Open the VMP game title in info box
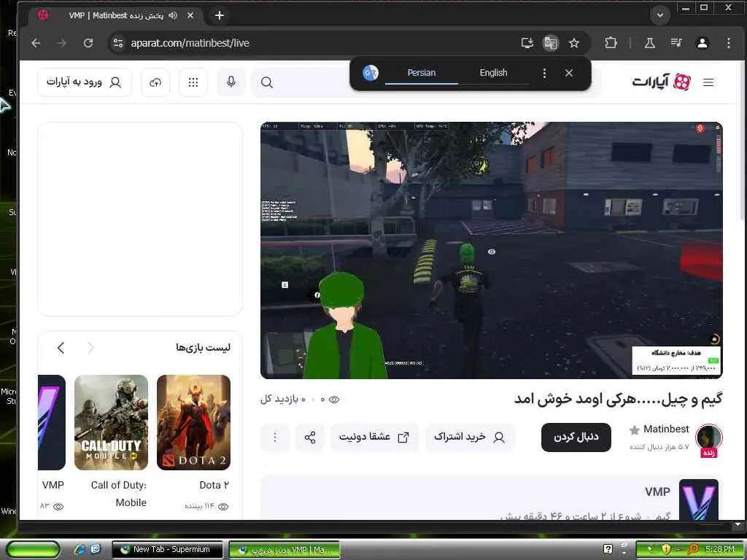This screenshot has width=747, height=560. (657, 492)
